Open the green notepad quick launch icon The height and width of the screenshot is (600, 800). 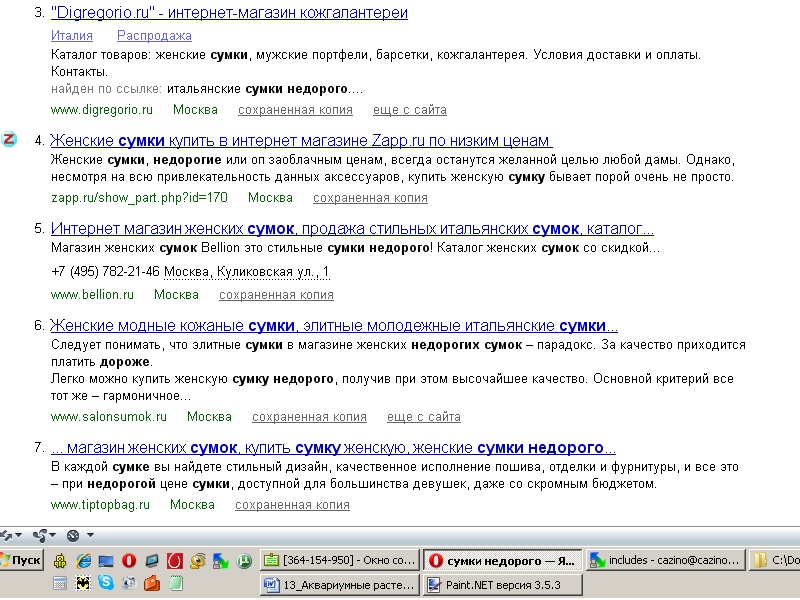176,583
